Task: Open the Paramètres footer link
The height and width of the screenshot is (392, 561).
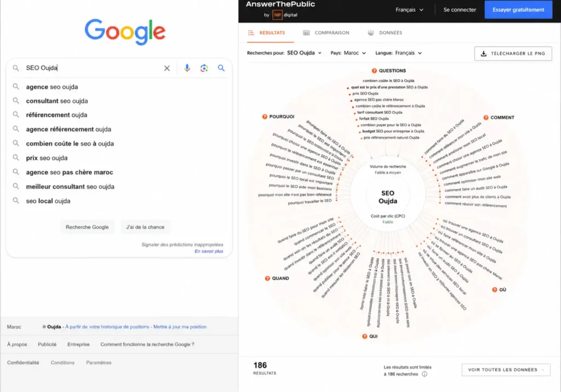Action: (x=99, y=362)
